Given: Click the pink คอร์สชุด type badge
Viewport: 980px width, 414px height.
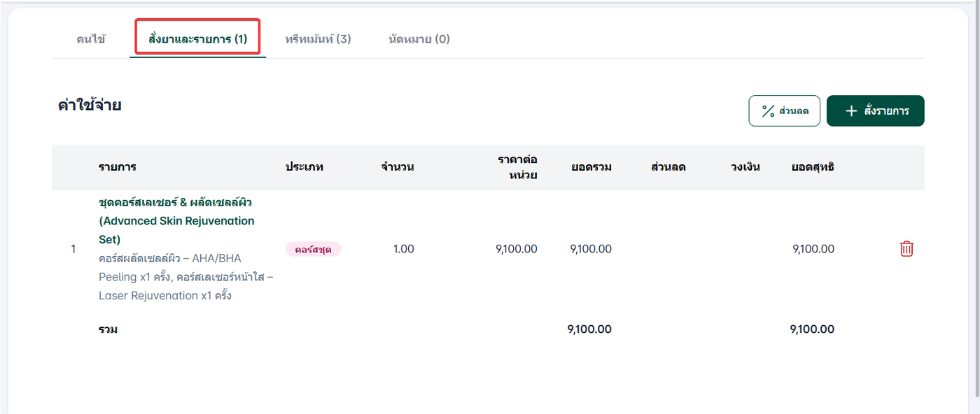Looking at the screenshot, I should tap(313, 249).
